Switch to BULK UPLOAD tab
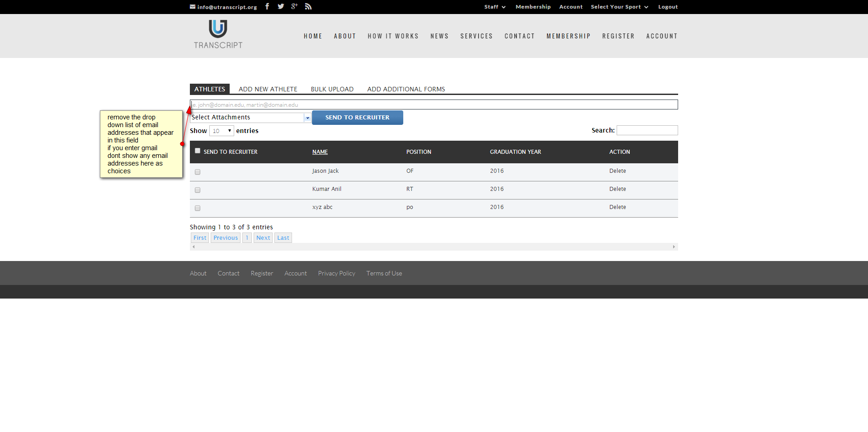 332,89
